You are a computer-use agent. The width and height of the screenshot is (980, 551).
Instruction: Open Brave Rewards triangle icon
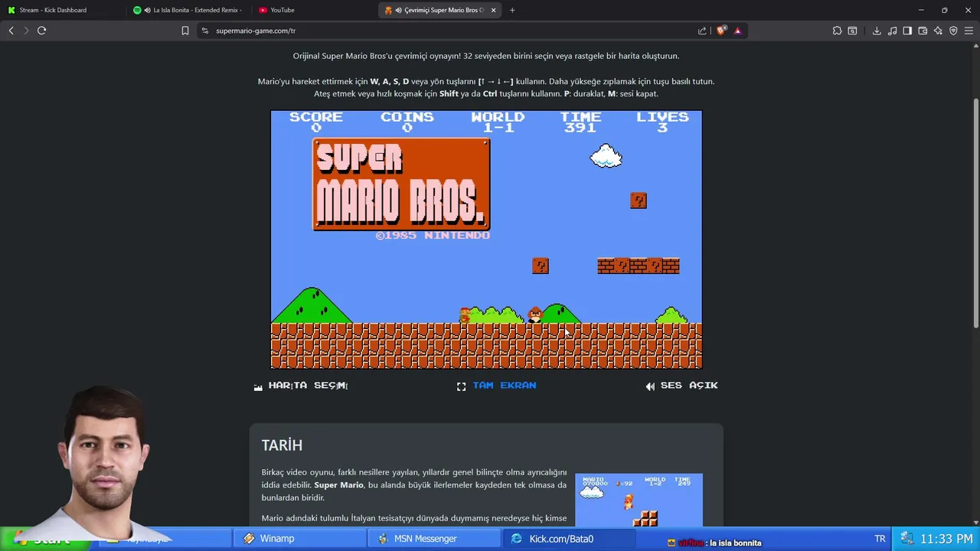[x=737, y=31]
